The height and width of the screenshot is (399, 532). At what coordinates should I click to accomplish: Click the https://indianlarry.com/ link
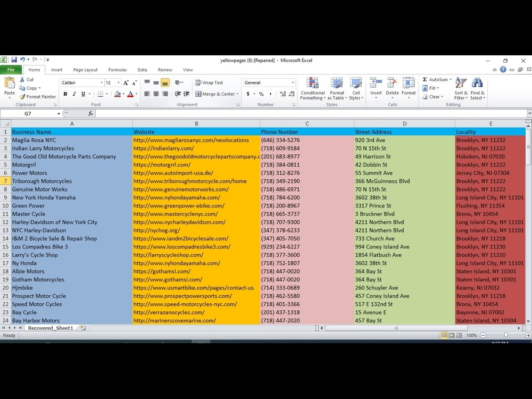(163, 148)
